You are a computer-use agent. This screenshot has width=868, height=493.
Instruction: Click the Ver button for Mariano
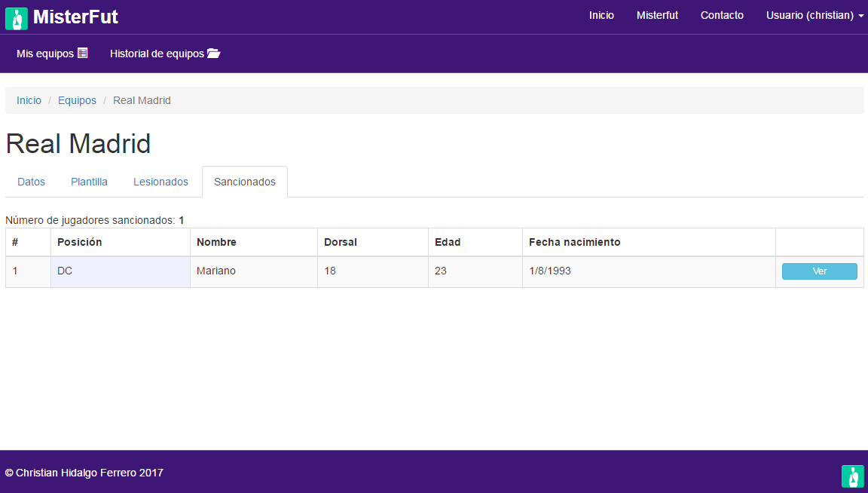pos(819,271)
